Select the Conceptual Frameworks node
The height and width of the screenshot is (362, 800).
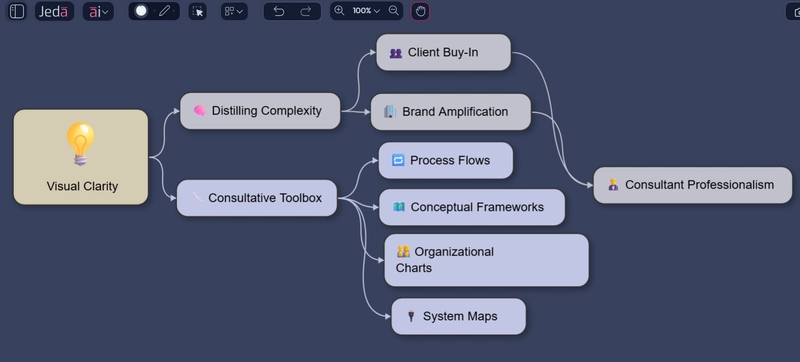point(472,207)
